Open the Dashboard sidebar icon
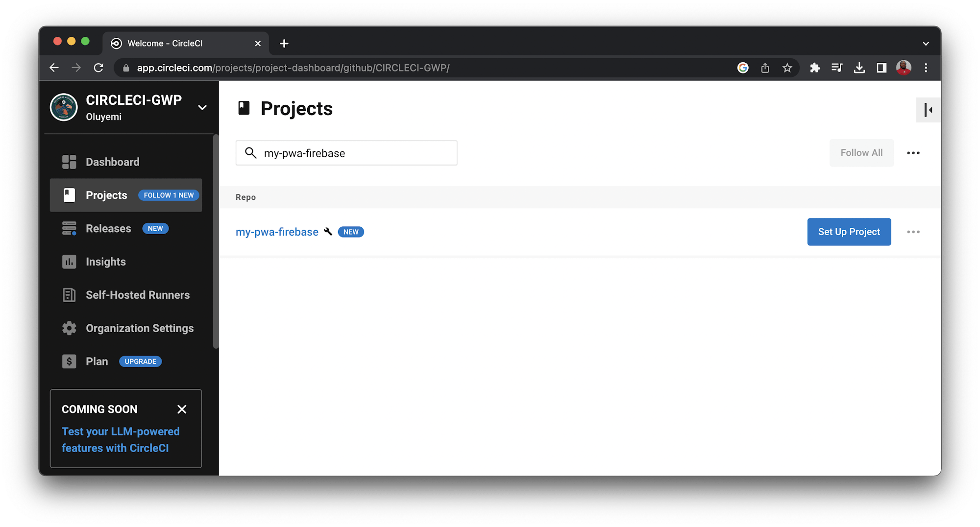The image size is (980, 527). pyautogui.click(x=69, y=162)
